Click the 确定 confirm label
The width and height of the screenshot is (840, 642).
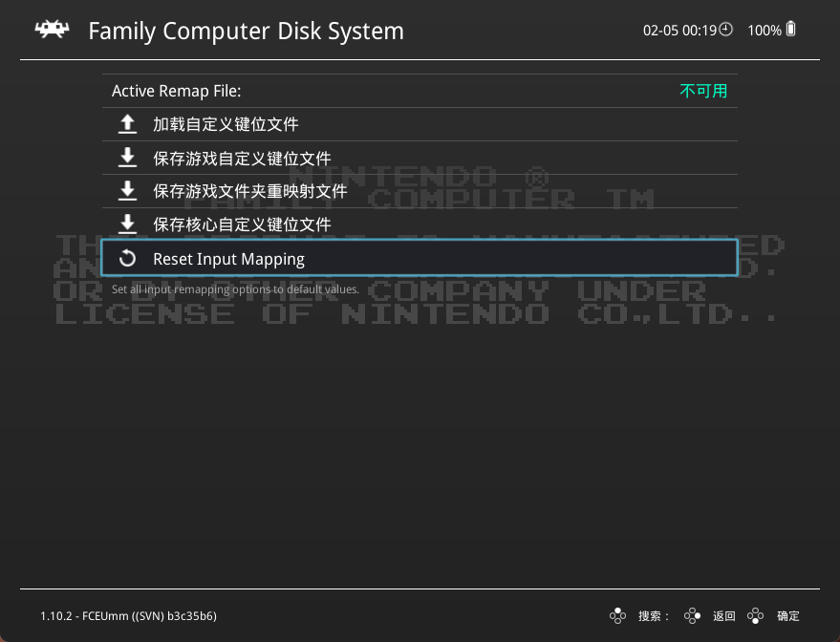[x=788, y=616]
